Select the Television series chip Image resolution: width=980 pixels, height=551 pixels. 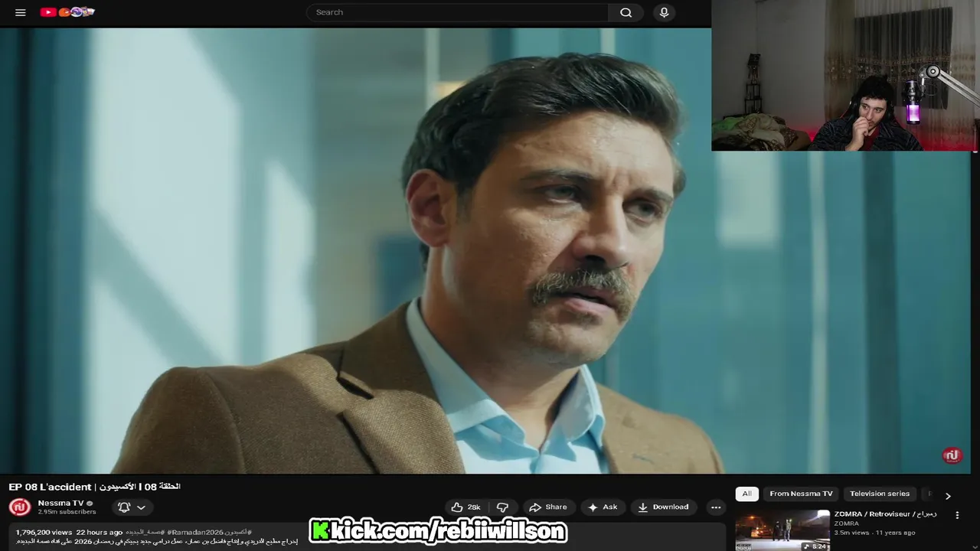tap(880, 494)
